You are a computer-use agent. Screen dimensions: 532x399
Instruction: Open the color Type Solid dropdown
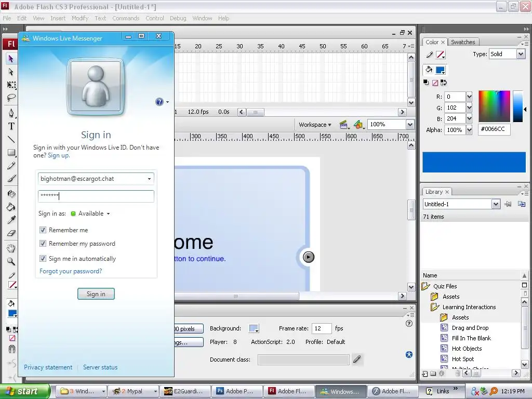[x=521, y=54]
